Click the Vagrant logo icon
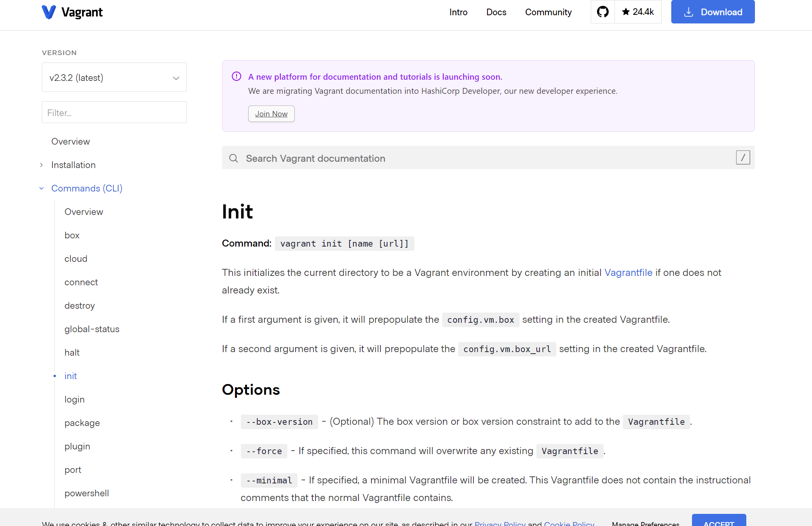 coord(49,12)
